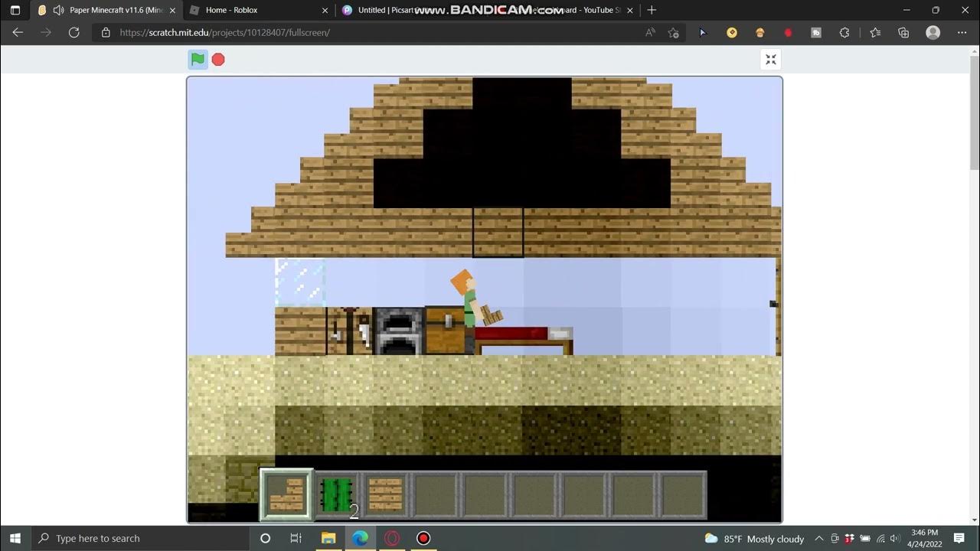Screen dimensions: 980x551
Task: Show hidden system tray icons
Action: (x=819, y=539)
